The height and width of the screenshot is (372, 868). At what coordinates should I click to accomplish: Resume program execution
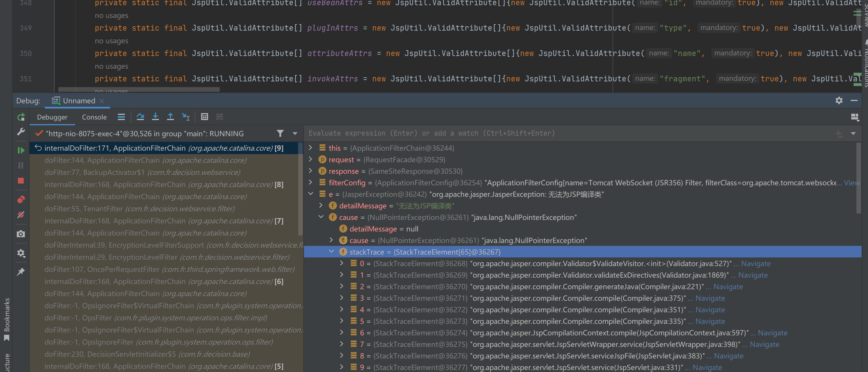click(x=21, y=150)
